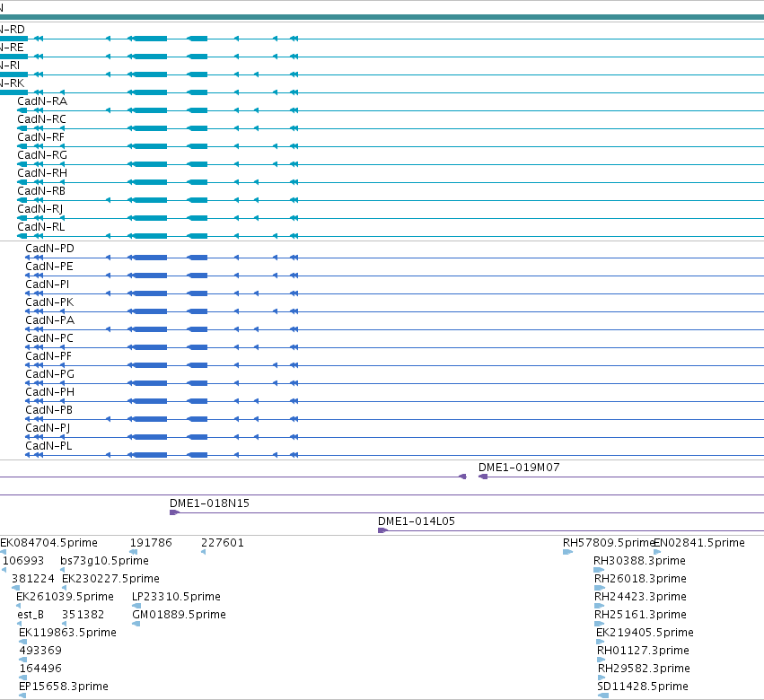The image size is (764, 700).
Task: Click the DME1-018N15 start arrow marker
Action: pos(174,512)
